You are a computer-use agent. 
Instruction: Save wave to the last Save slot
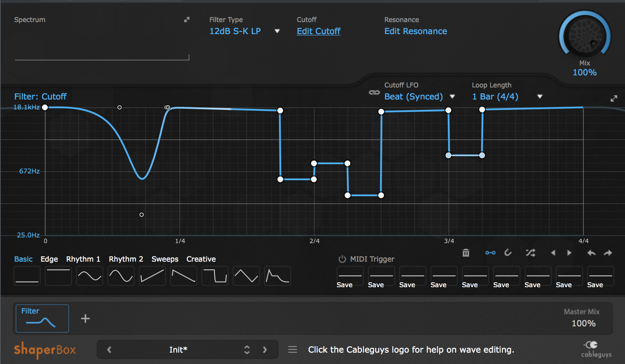coord(601,277)
